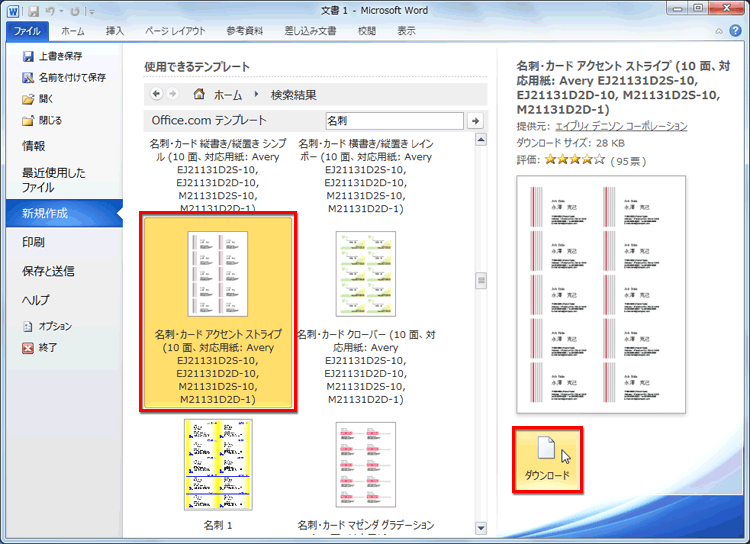The width and height of the screenshot is (750, 544).
Task: Select the 名刺 1 yellow template thumbnail
Action: (x=218, y=465)
